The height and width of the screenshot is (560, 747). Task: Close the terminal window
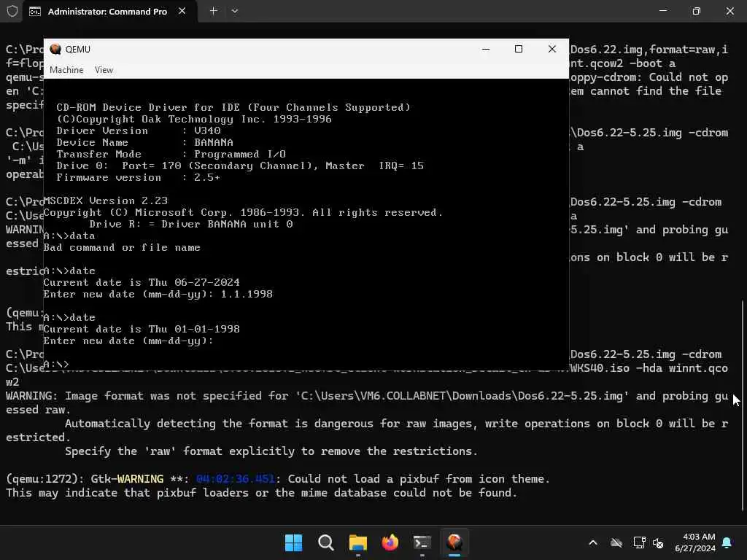pos(729,10)
